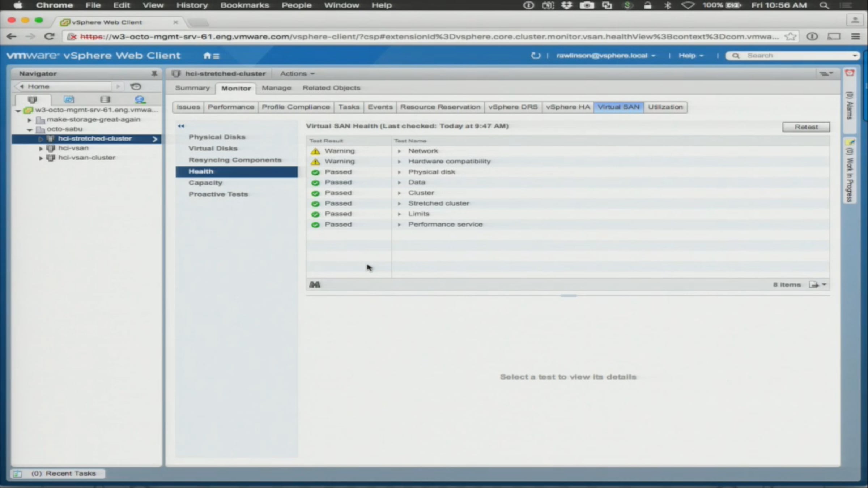Open the vSphere HA tab
Screen dimensions: 868x488
pyautogui.click(x=568, y=107)
